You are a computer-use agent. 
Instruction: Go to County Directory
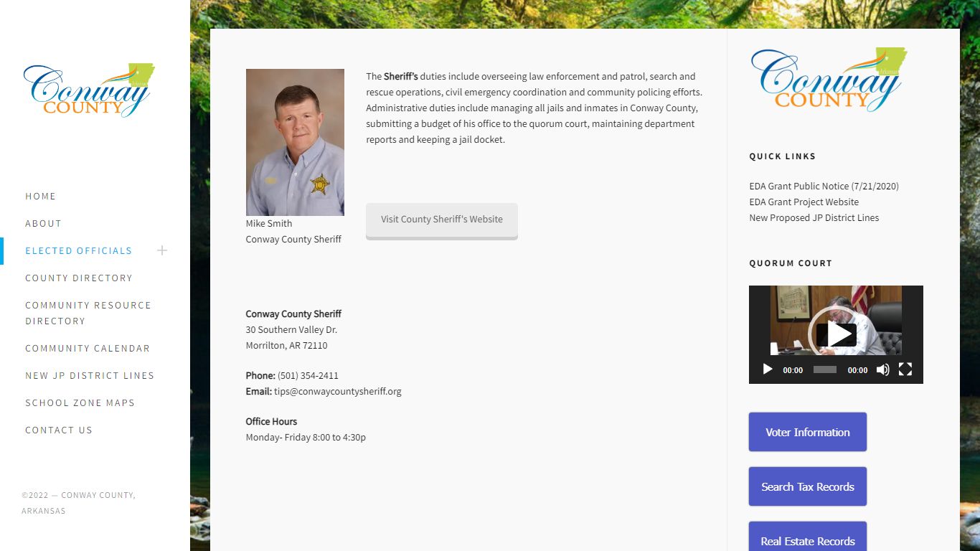[x=79, y=278]
